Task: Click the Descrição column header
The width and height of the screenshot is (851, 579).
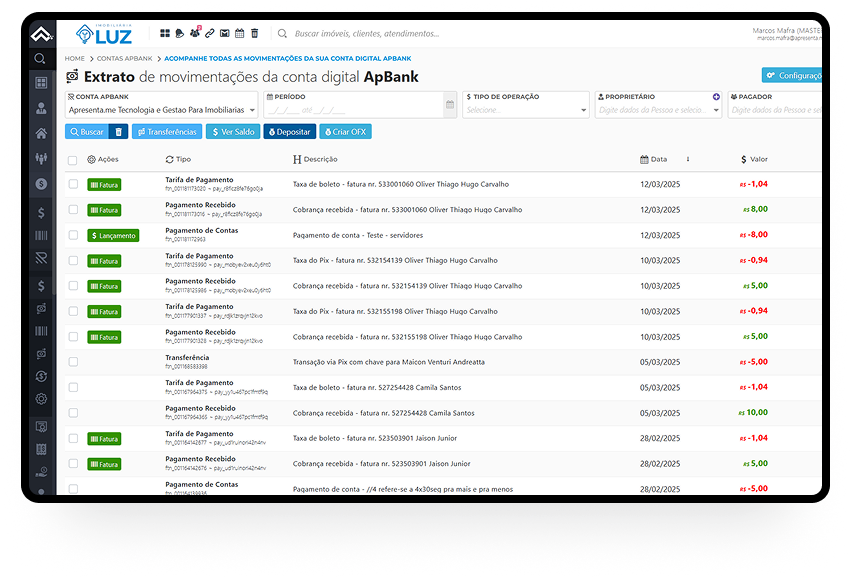Action: (315, 159)
